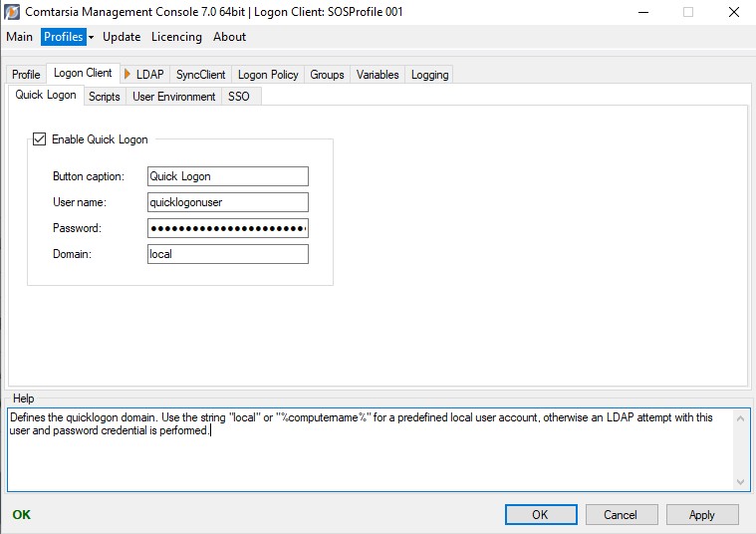This screenshot has height=534, width=756.
Task: Open the Logging tab
Action: click(x=429, y=75)
